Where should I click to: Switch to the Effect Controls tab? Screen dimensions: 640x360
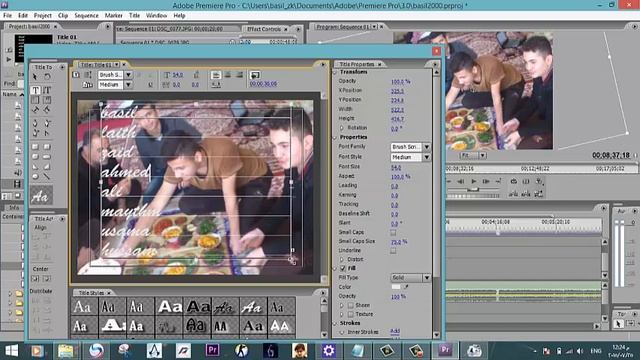(x=264, y=29)
